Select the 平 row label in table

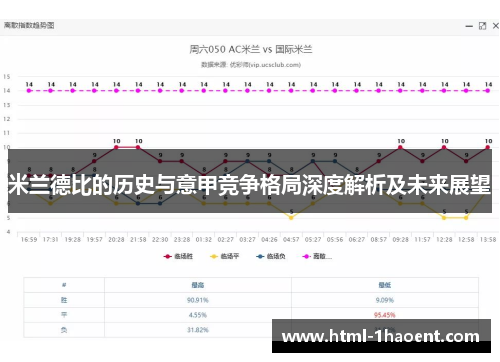coord(64,315)
